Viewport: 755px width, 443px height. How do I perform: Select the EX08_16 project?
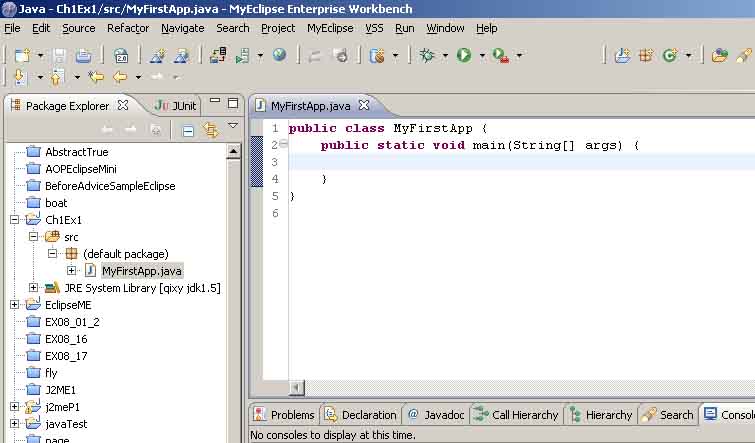click(66, 339)
